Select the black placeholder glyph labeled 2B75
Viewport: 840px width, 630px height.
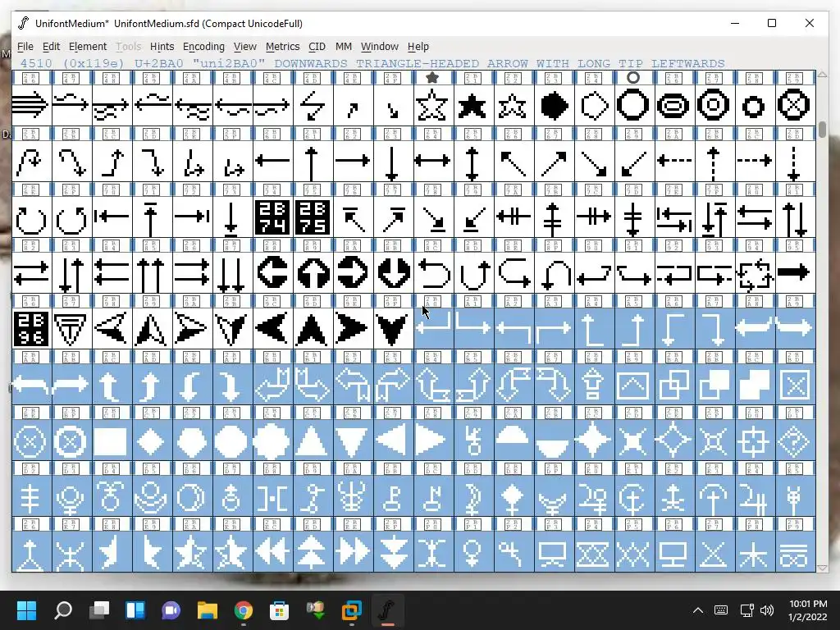click(313, 217)
